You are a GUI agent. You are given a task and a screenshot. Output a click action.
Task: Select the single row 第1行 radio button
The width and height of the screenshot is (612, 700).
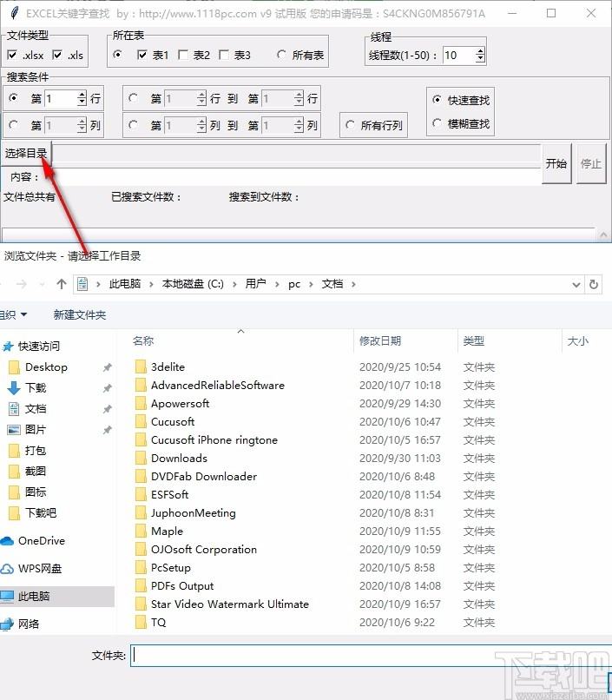point(13,98)
